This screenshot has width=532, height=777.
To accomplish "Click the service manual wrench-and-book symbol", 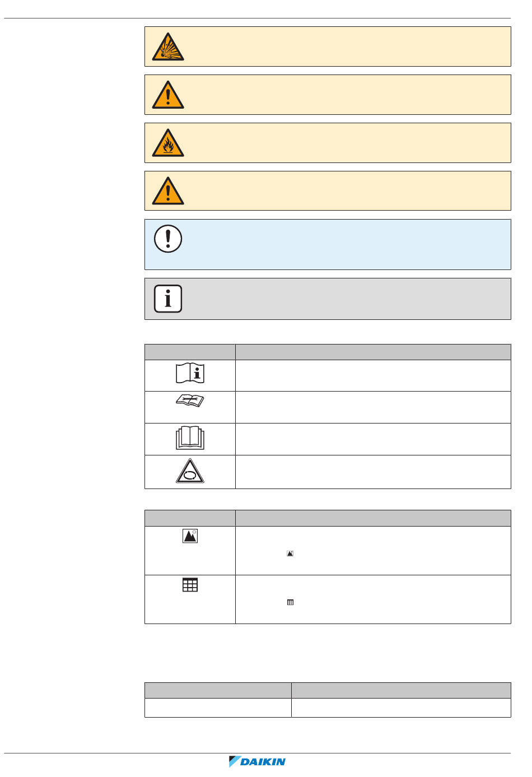I will click(x=190, y=400).
